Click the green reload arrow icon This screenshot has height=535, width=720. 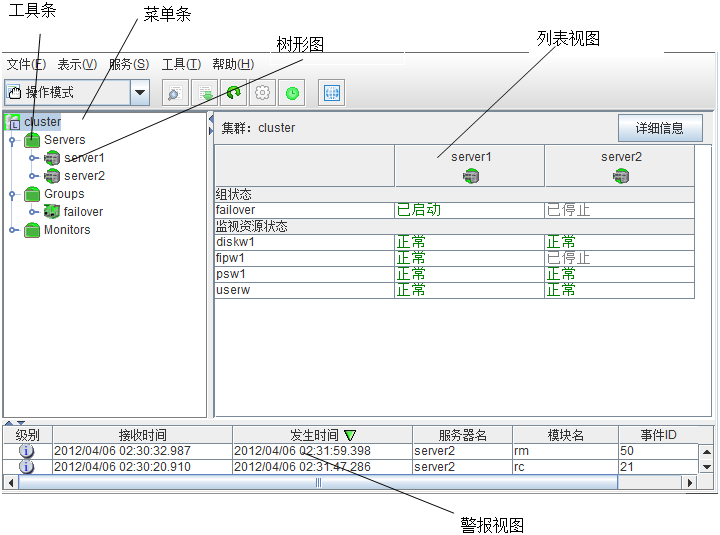pyautogui.click(x=233, y=93)
